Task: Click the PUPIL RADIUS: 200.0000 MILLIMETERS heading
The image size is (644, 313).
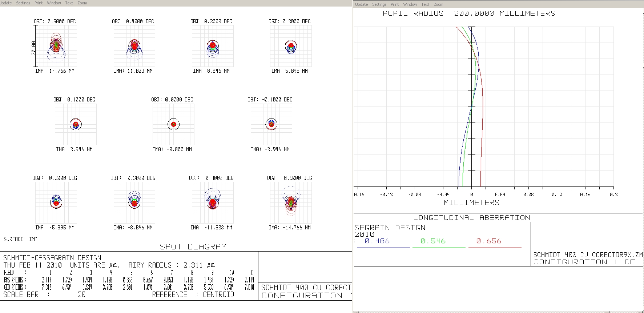Action: coord(469,13)
